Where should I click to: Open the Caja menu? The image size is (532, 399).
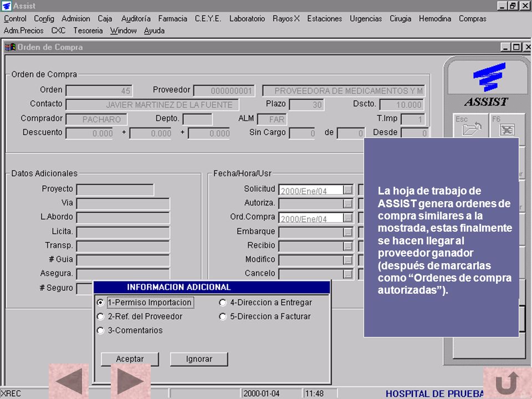point(105,19)
